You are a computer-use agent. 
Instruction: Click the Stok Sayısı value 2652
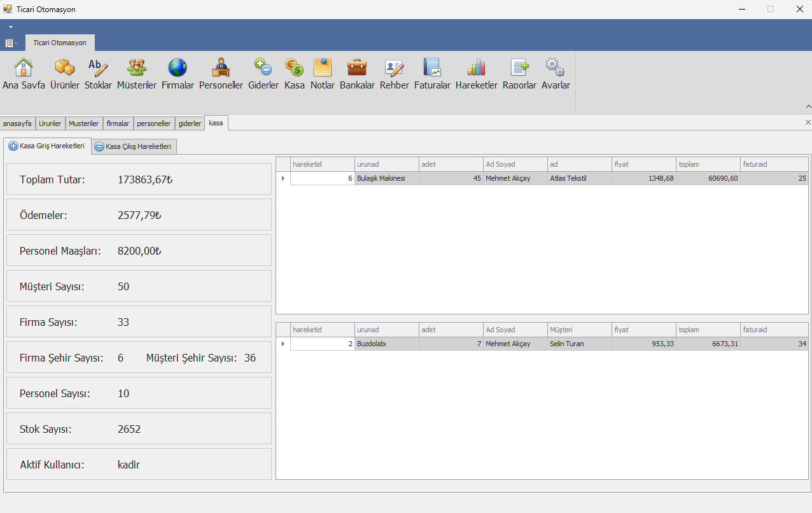tap(129, 429)
